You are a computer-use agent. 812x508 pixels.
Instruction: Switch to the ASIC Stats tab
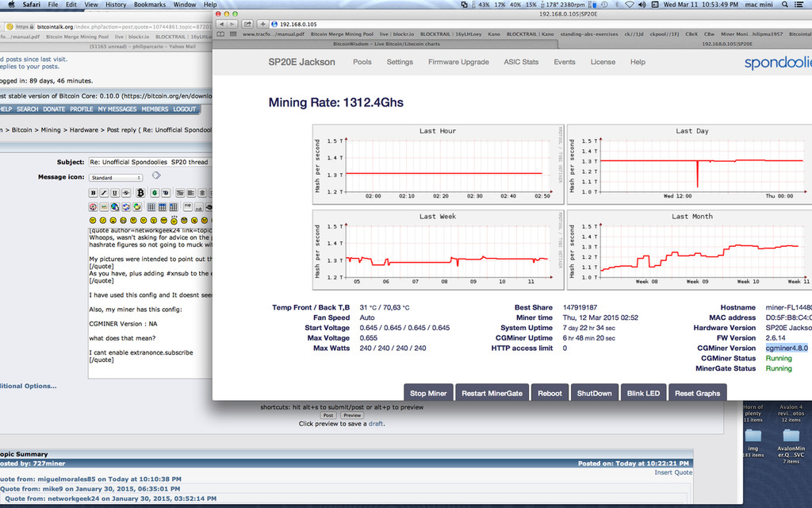(521, 62)
